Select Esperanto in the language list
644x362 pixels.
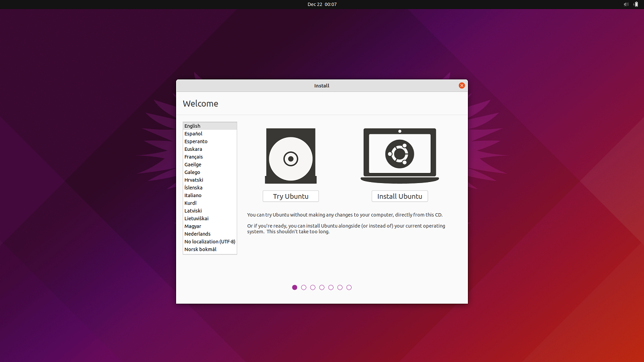pyautogui.click(x=210, y=141)
